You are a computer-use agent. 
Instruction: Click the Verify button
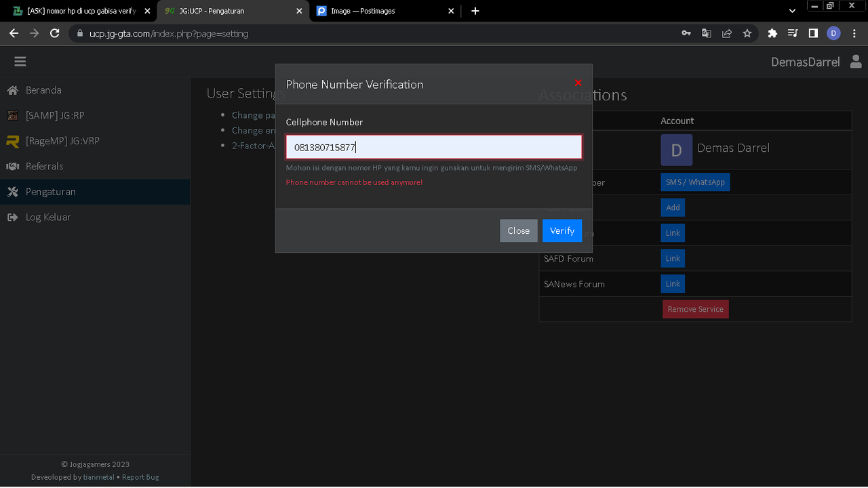point(562,230)
